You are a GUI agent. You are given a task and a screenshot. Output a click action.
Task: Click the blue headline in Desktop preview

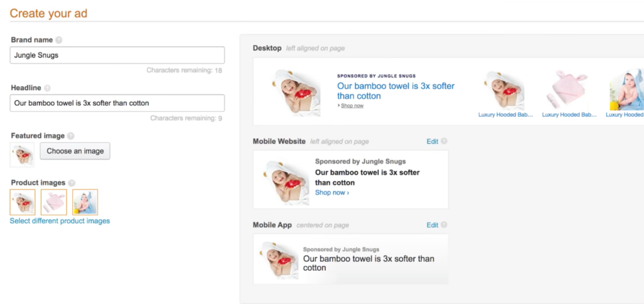point(395,91)
